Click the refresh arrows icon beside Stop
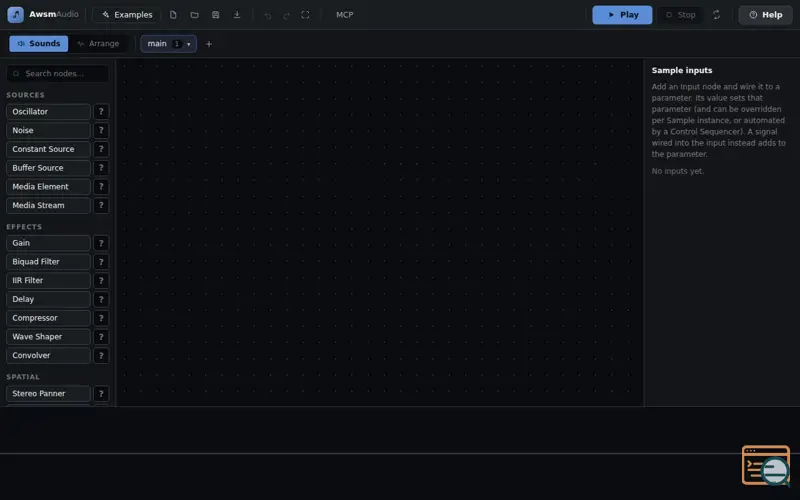The height and width of the screenshot is (500, 800). 716,15
